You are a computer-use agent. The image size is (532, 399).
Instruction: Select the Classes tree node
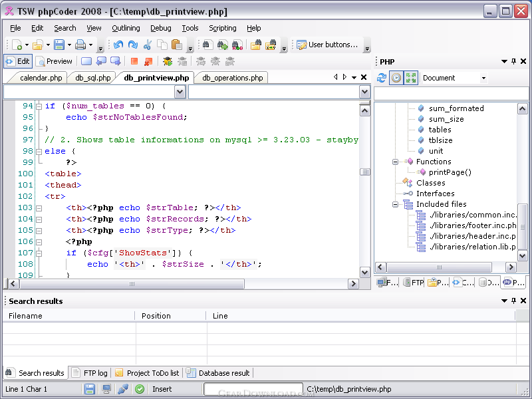[430, 184]
